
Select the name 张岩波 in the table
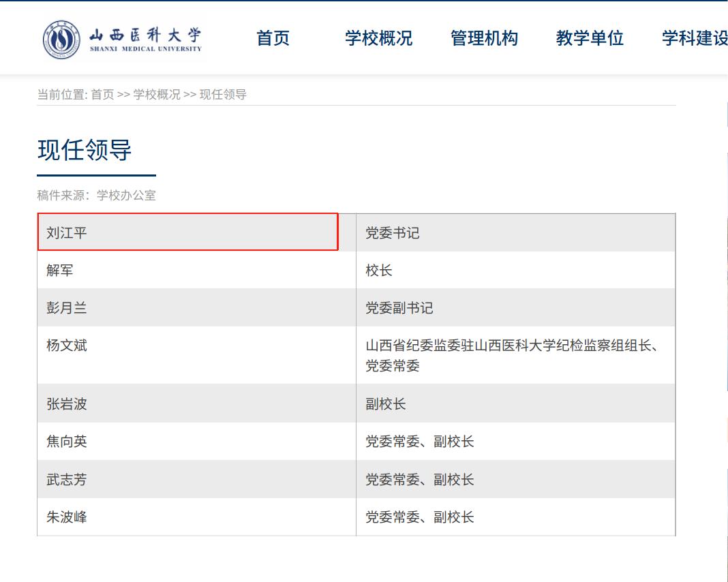[x=65, y=403]
